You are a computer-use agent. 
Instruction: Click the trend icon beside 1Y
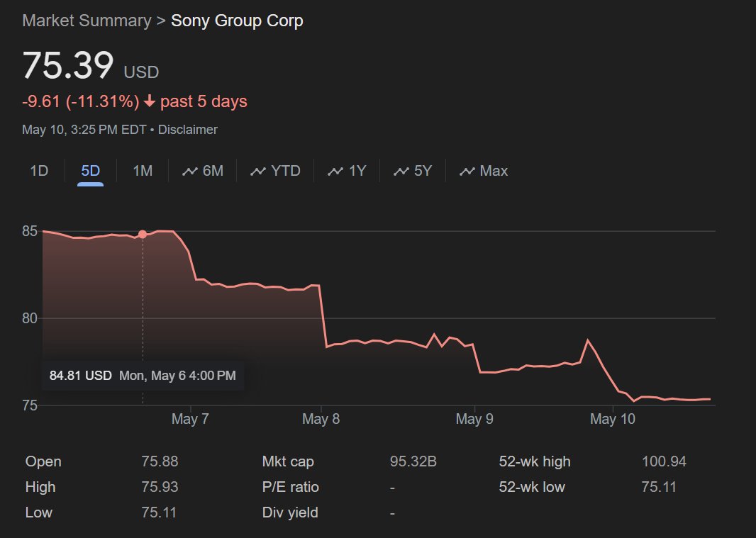(x=335, y=171)
